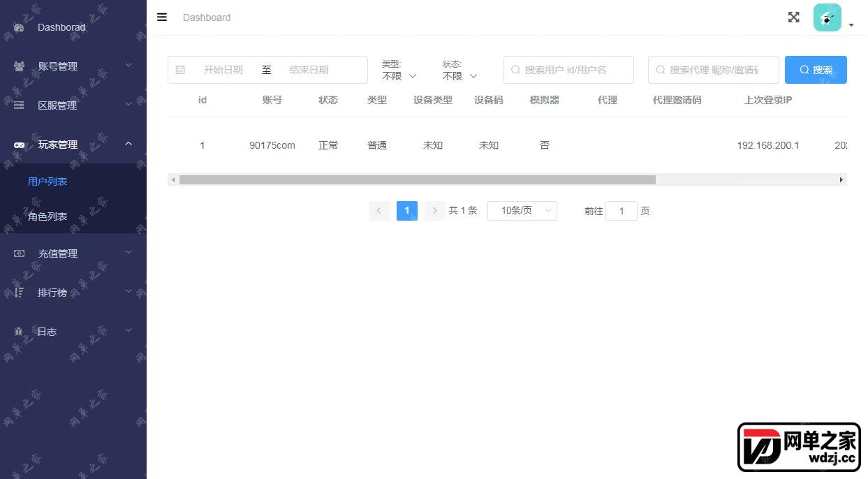
Task: Click the Dashboard breadcrumb
Action: 207,17
